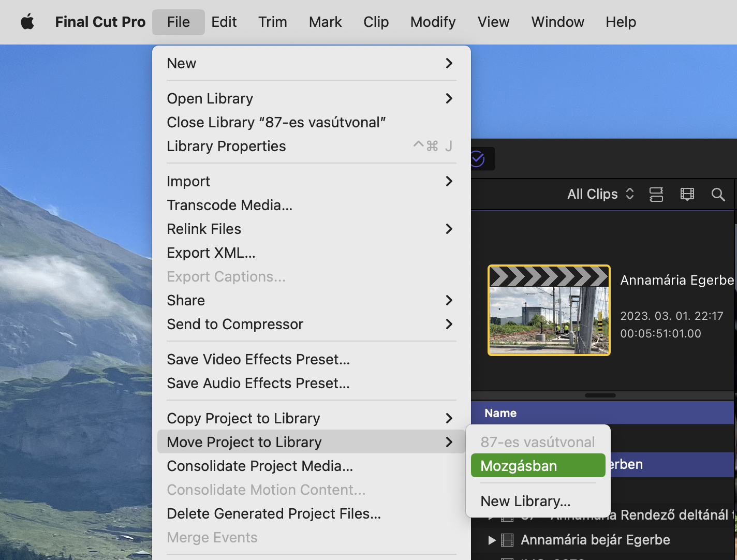Open the Mark menu
737x560 pixels.
326,22
